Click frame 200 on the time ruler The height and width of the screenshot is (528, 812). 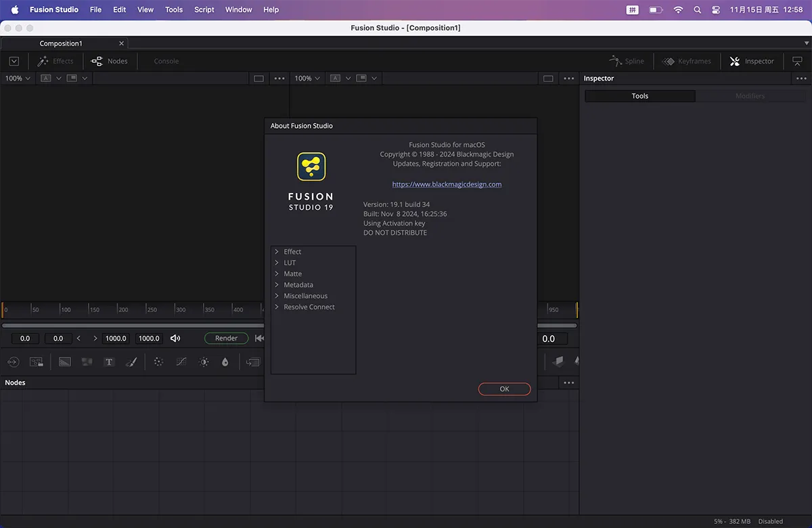click(x=123, y=309)
